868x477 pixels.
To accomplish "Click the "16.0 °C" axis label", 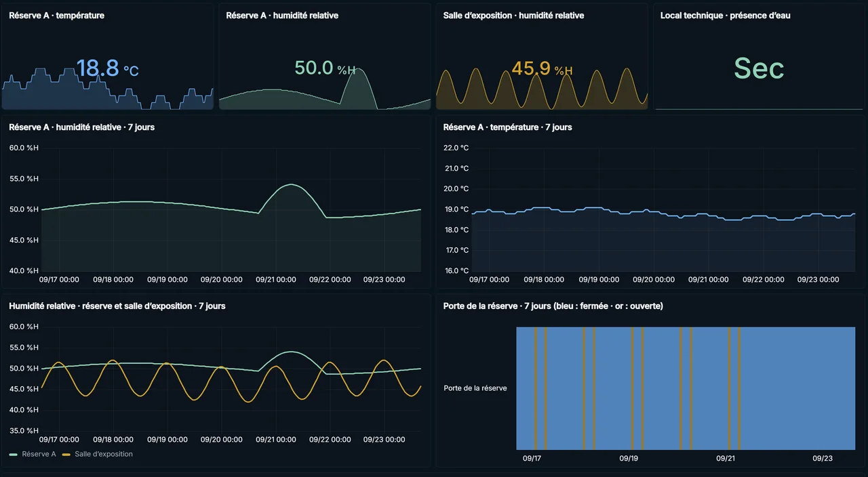I will pos(456,271).
